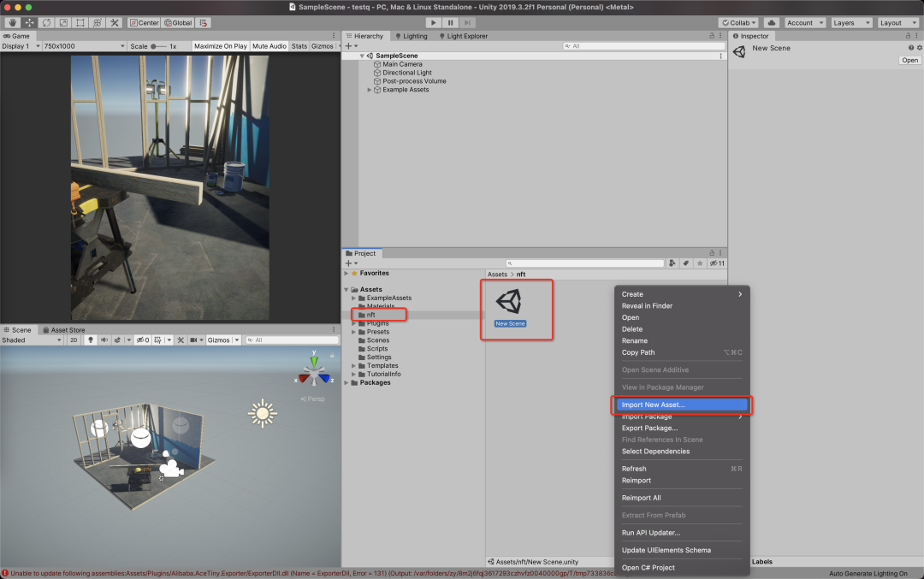
Task: Select the Hand tool in the toolbar
Action: [12, 23]
